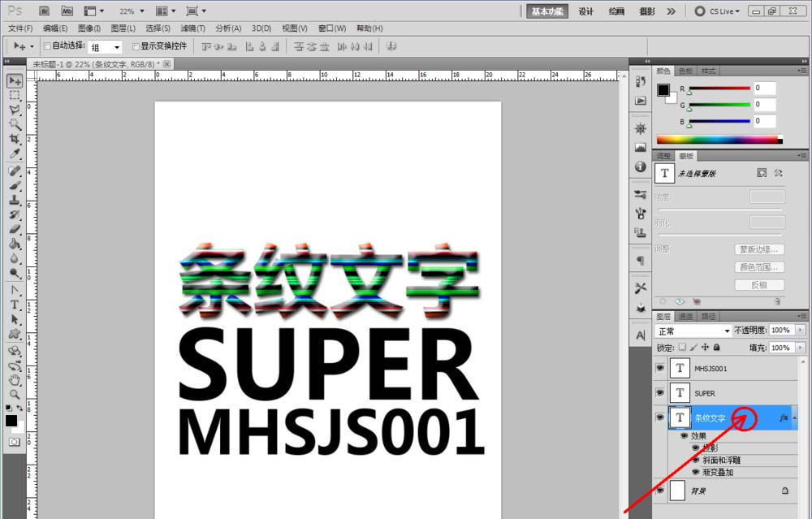This screenshot has width=812, height=519.
Task: Open the 滤镜(T) menu
Action: 192,28
